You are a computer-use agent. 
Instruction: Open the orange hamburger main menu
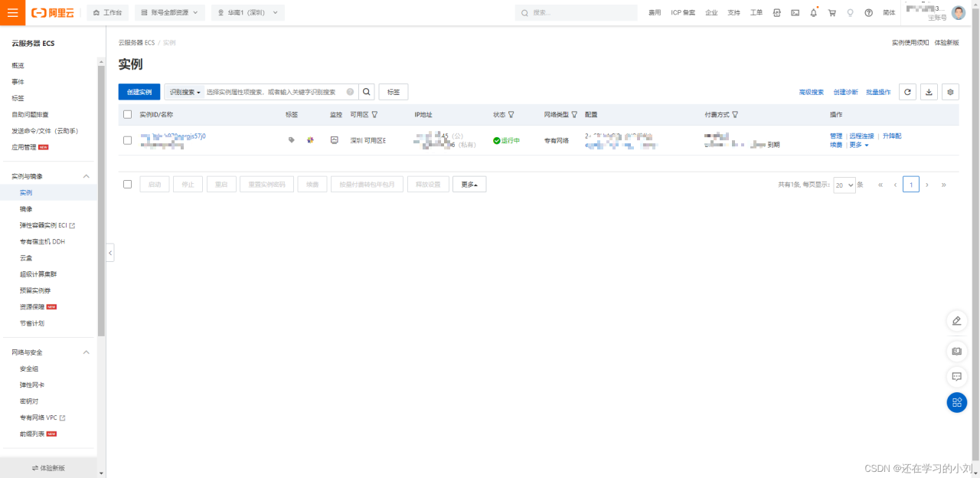pyautogui.click(x=12, y=12)
